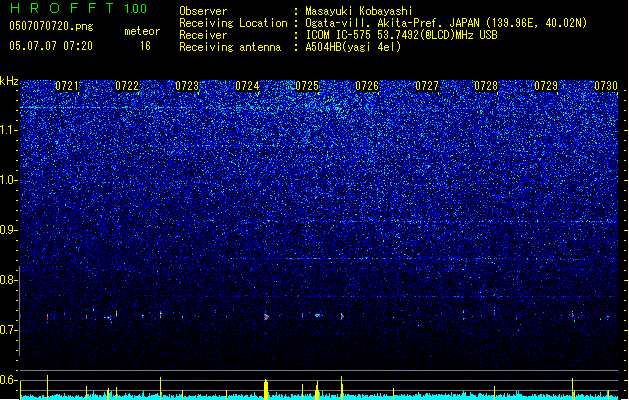
Task: Click the meteor count value 16
Action: pyautogui.click(x=145, y=46)
